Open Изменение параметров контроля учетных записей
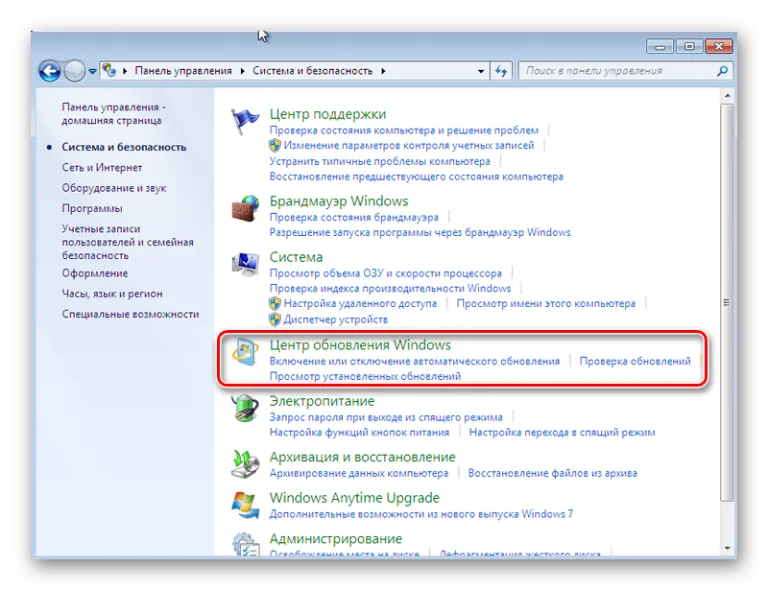 (409, 145)
